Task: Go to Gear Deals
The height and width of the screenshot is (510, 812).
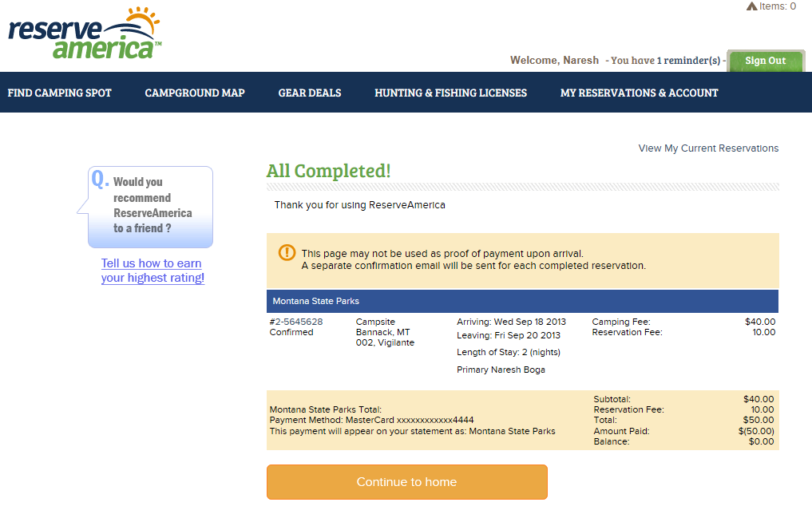Action: coord(310,93)
